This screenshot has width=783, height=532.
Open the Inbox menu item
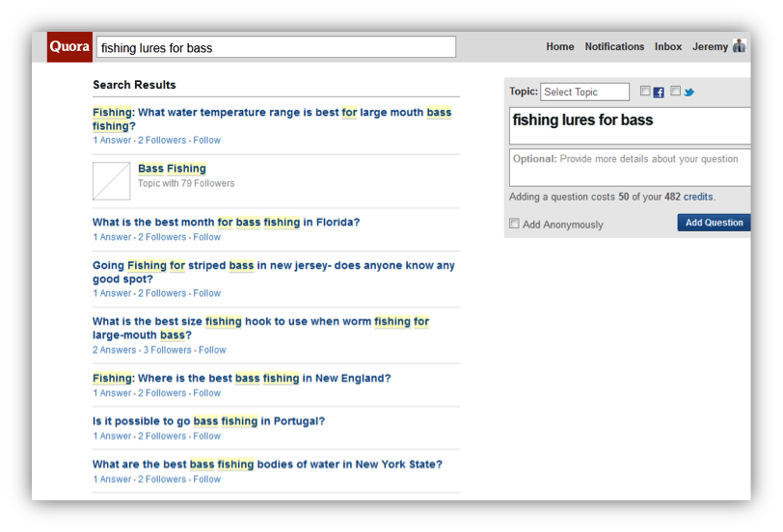click(668, 46)
